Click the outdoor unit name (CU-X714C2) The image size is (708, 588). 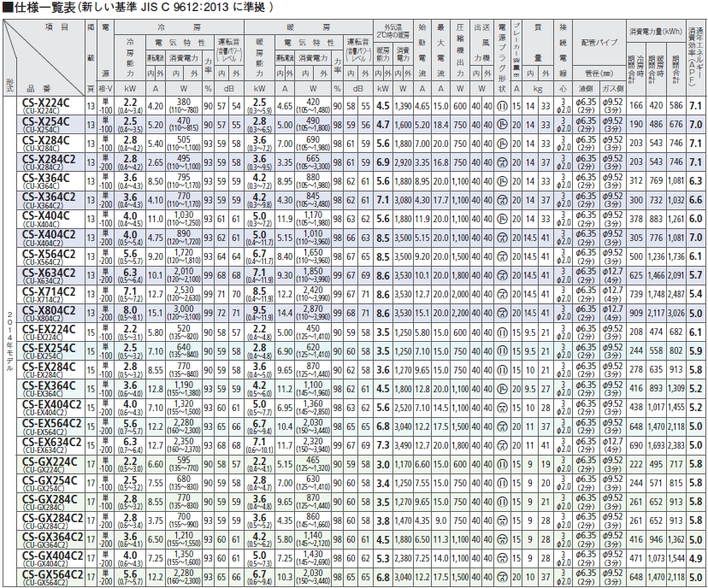[x=44, y=300]
